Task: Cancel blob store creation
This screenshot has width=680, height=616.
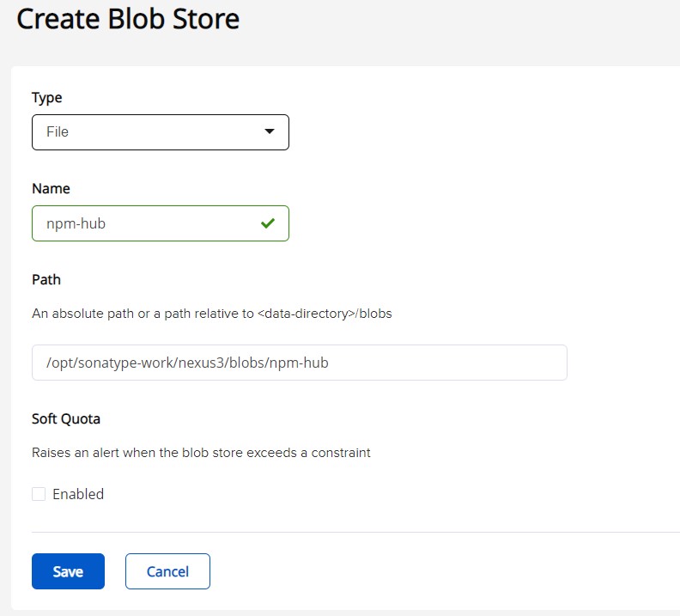Action: pyautogui.click(x=167, y=571)
